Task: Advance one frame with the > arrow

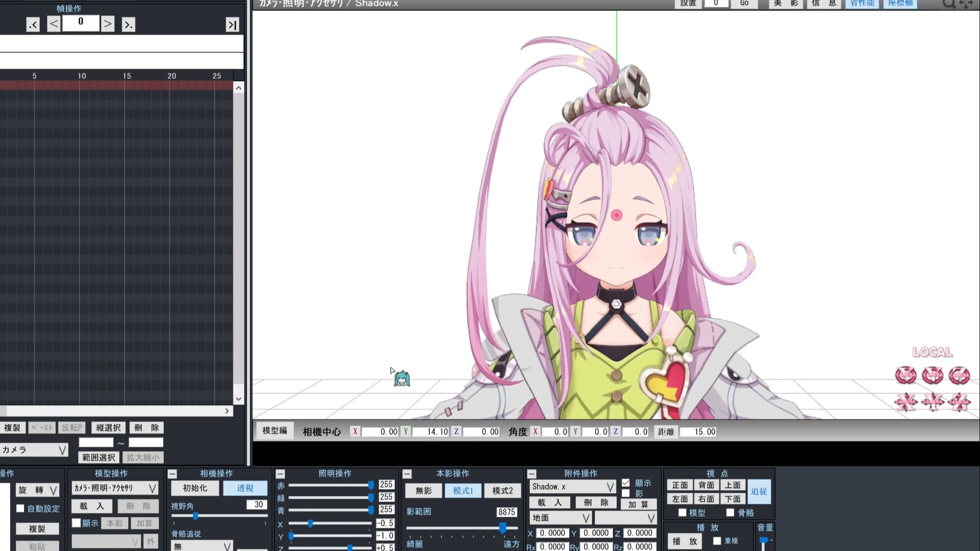Action: (108, 24)
